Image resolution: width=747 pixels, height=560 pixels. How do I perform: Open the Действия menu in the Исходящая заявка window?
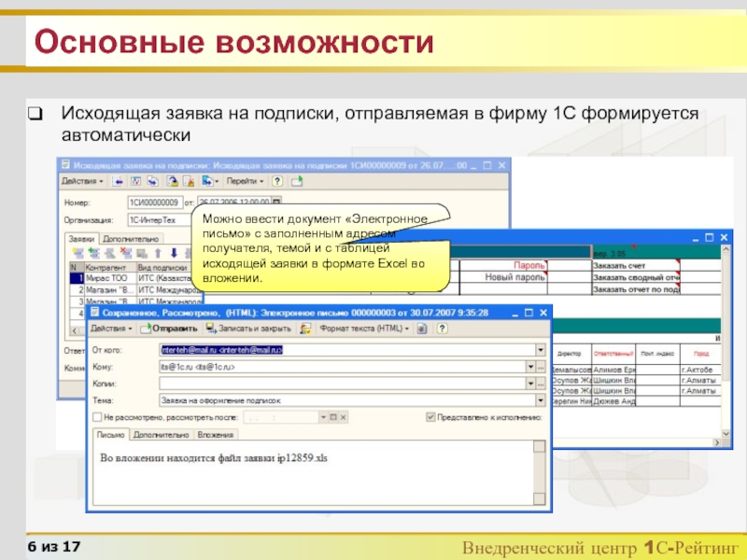82,181
